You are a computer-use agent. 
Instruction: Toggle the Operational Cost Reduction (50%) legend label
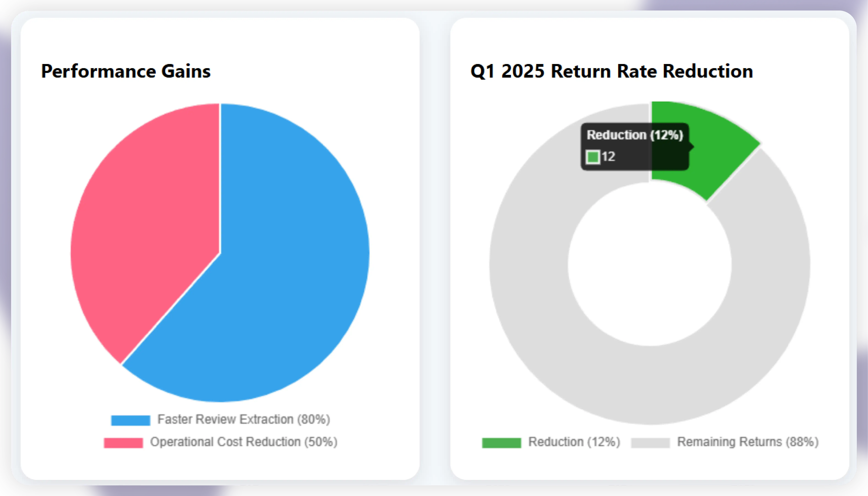[244, 442]
